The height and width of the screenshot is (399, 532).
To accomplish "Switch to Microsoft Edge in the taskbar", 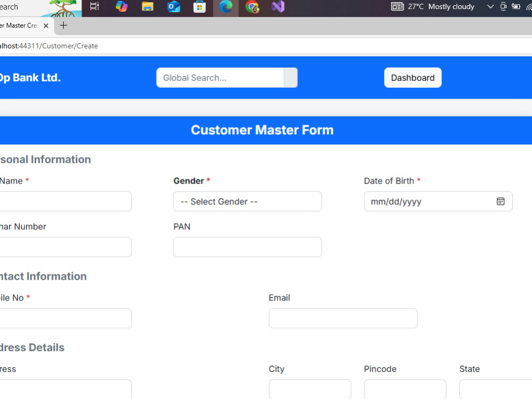I will point(226,6).
